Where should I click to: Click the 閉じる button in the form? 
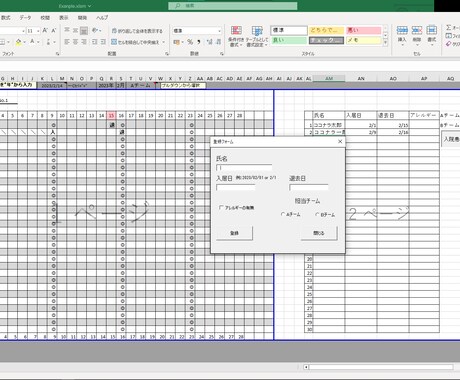click(x=319, y=233)
